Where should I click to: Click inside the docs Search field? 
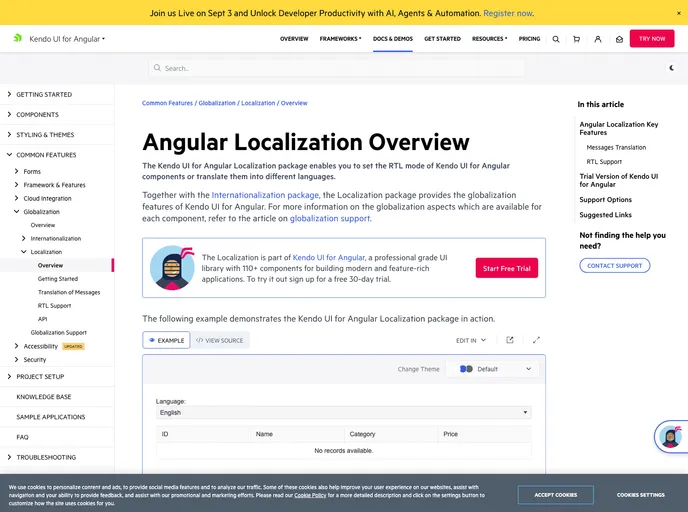point(337,68)
